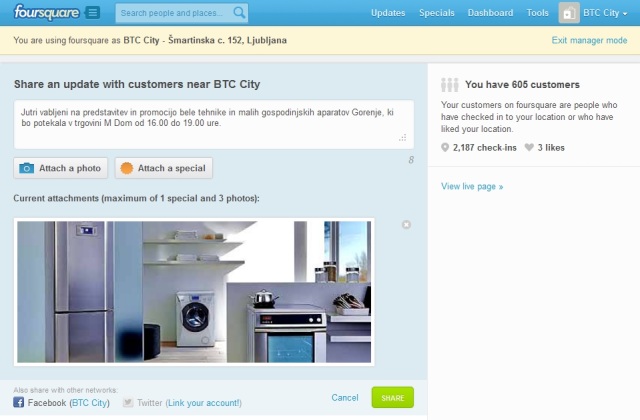
Task: Open View live page link
Action: (x=472, y=187)
